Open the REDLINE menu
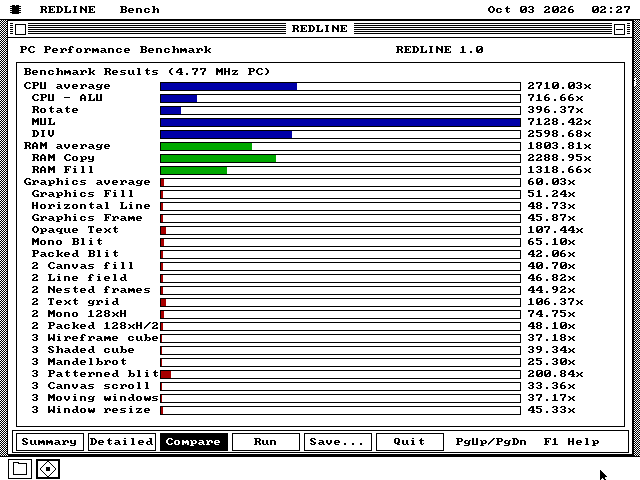 67,9
